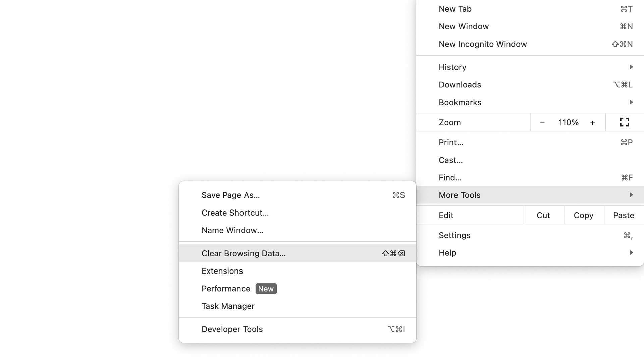644x362 pixels.
Task: Open Chrome Settings
Action: pos(454,235)
